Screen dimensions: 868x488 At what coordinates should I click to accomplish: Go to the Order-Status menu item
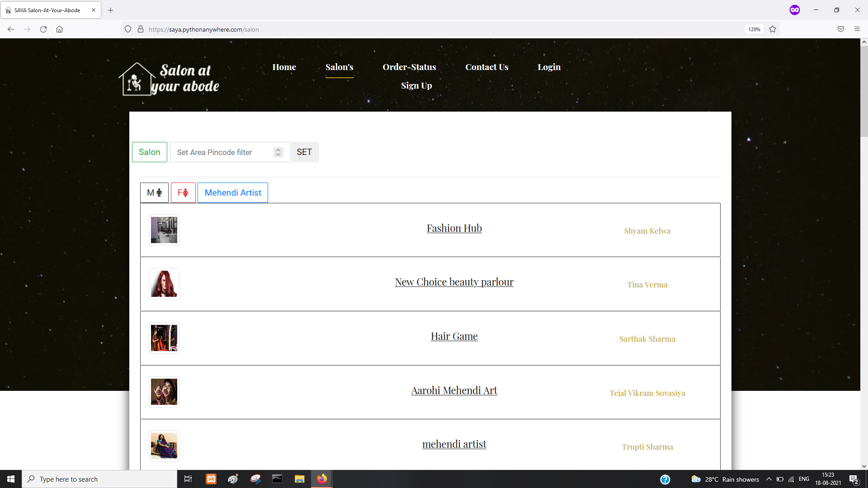click(409, 67)
